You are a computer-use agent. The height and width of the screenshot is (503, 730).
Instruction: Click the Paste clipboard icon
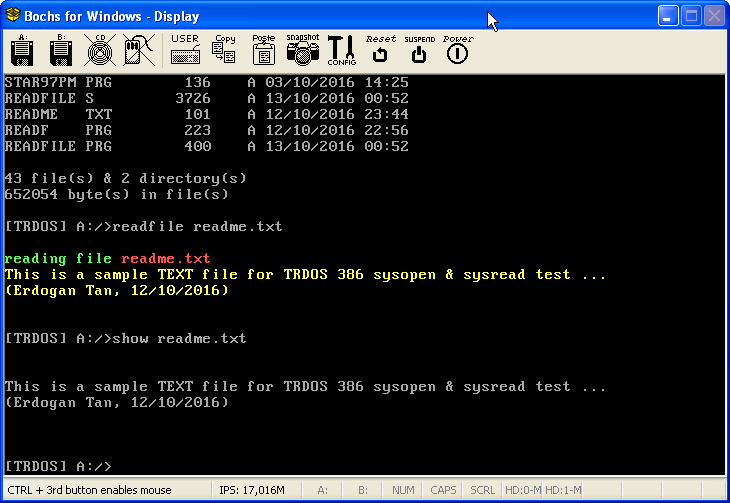264,50
